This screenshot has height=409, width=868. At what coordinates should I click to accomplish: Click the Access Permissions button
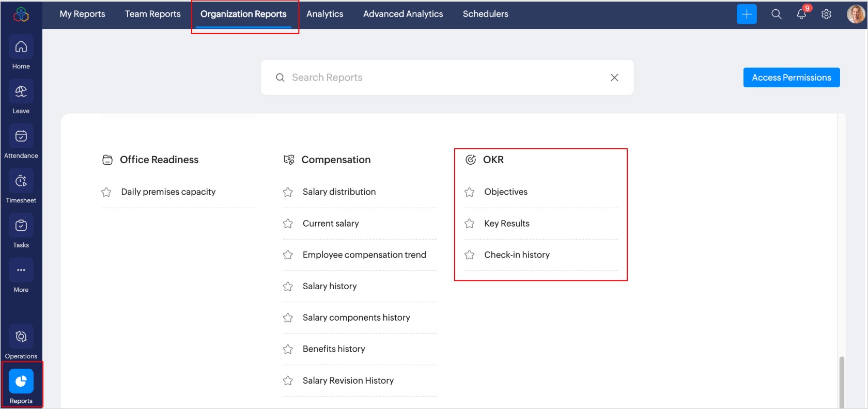click(x=791, y=77)
